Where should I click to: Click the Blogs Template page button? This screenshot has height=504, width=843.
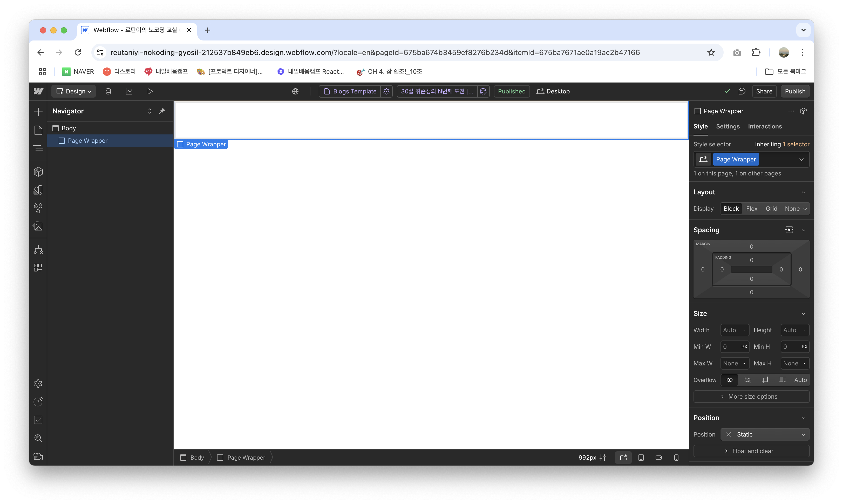point(350,91)
